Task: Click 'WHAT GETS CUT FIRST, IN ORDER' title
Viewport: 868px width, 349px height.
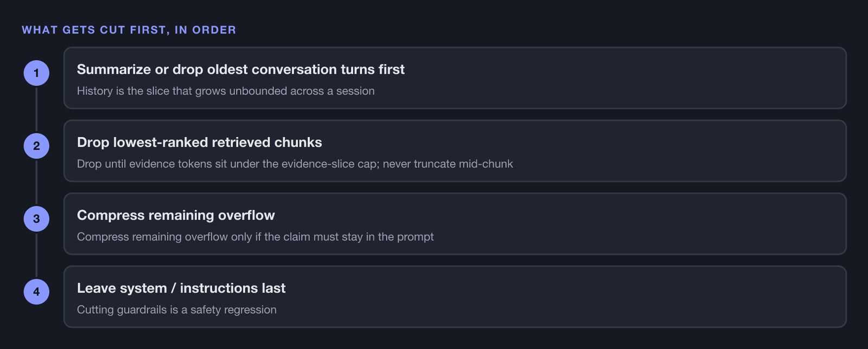Action: pyautogui.click(x=129, y=30)
